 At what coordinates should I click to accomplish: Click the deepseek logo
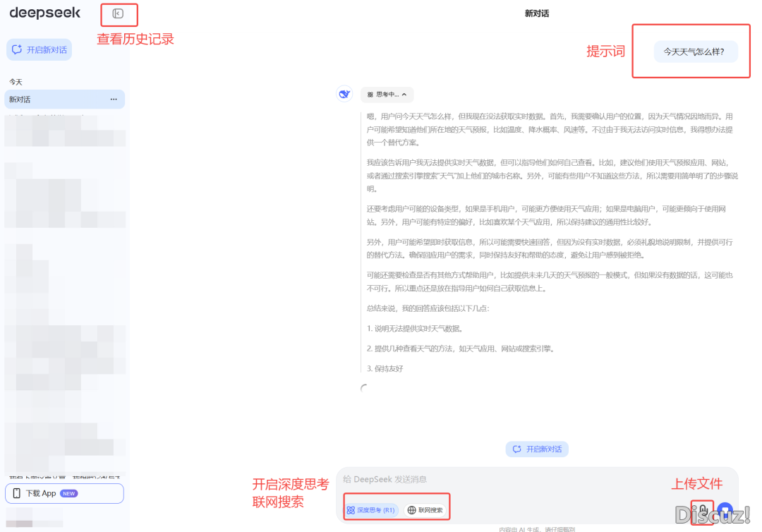(44, 13)
